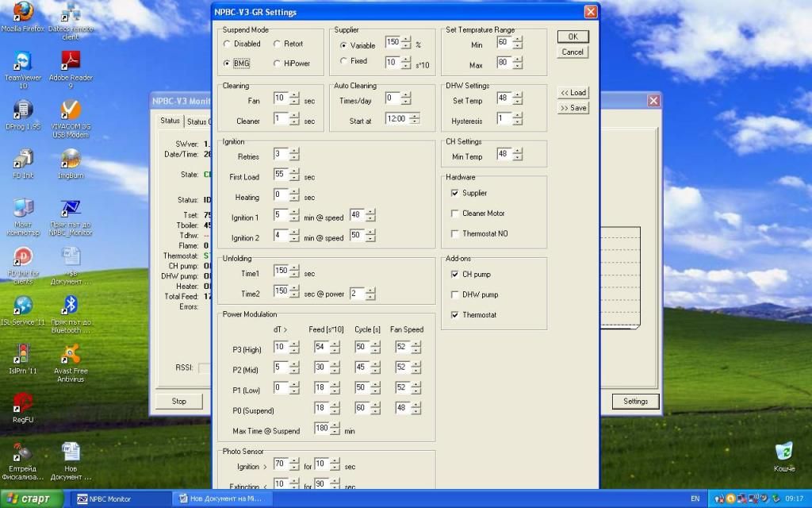This screenshot has height=508, width=812.
Task: Select the FD Init desktop icon
Action: tap(23, 164)
